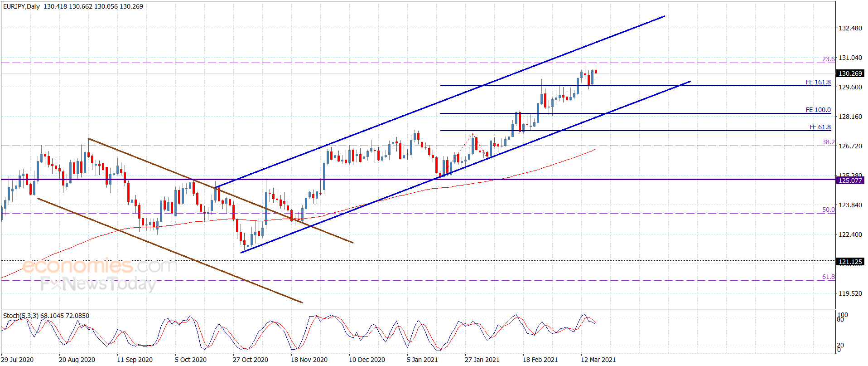868x366 pixels.
Task: Click the 27 Jan 2021 date label
Action: 482,360
